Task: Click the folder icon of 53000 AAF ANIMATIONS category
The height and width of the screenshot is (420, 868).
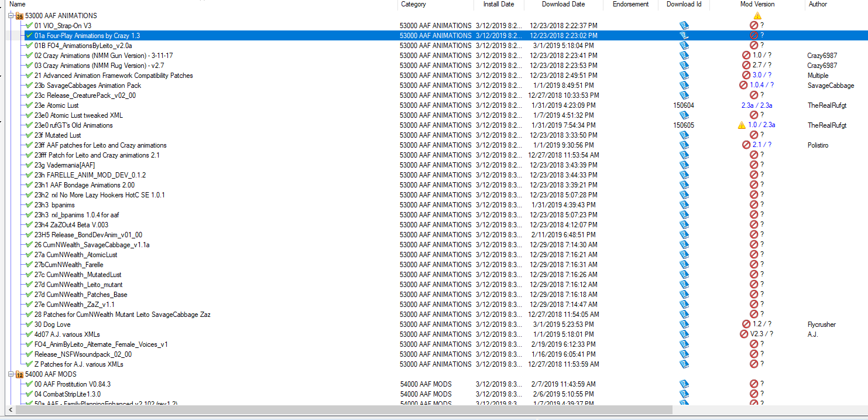Action: click(x=19, y=16)
